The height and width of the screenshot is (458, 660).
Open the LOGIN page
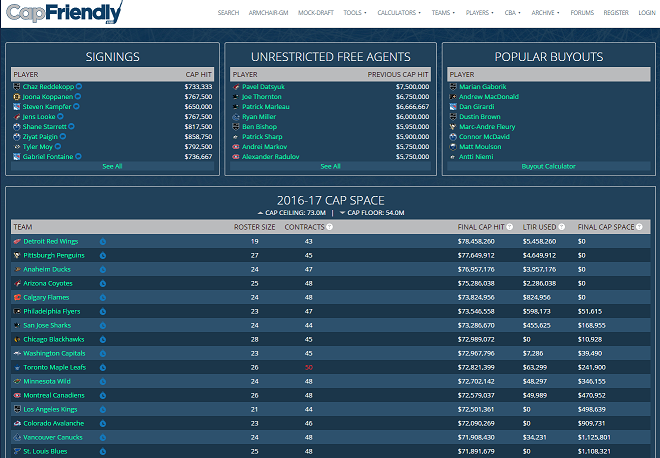pyautogui.click(x=647, y=13)
